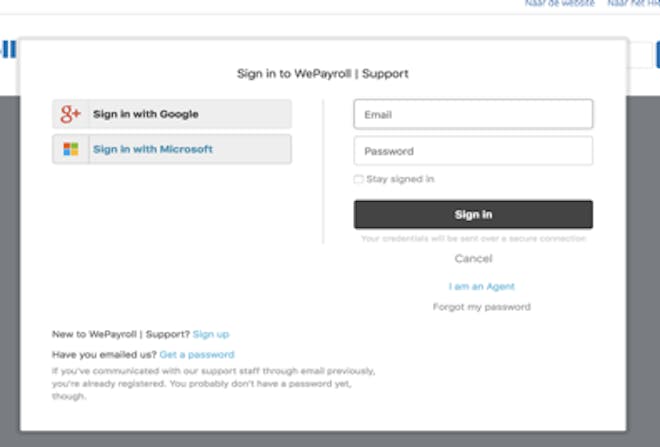Focus the Email input field

click(473, 114)
